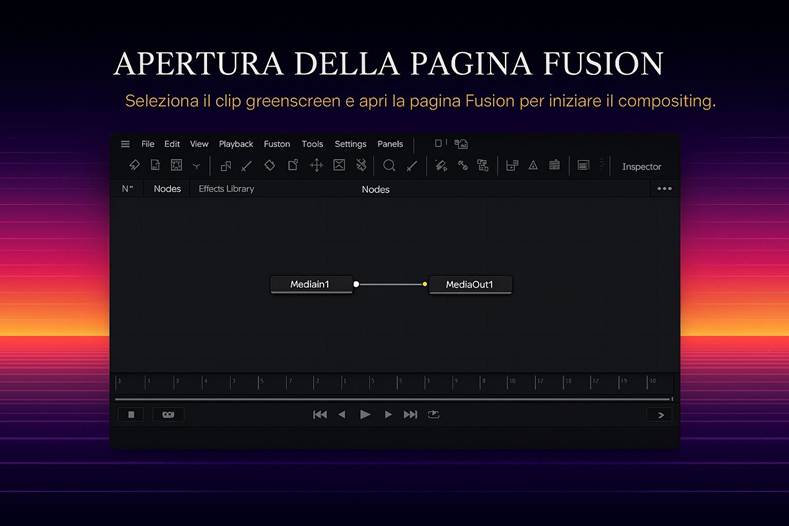Open the three-dots options menu of the Nodes panel

664,189
